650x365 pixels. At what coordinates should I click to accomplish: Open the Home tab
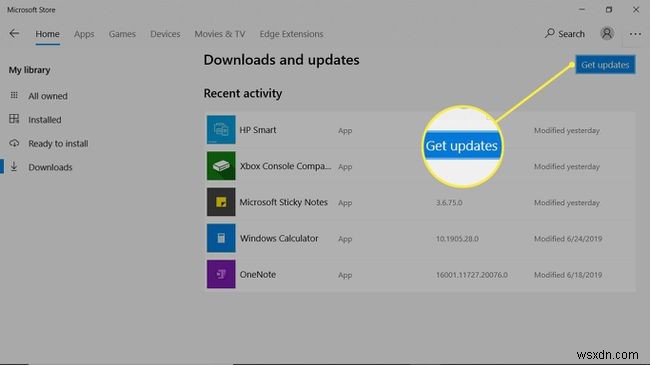[47, 34]
